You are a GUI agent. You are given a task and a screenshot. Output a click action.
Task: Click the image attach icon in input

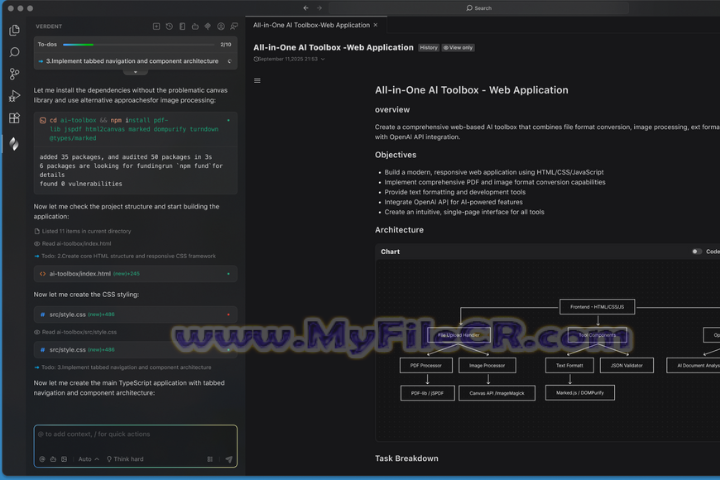(64, 459)
